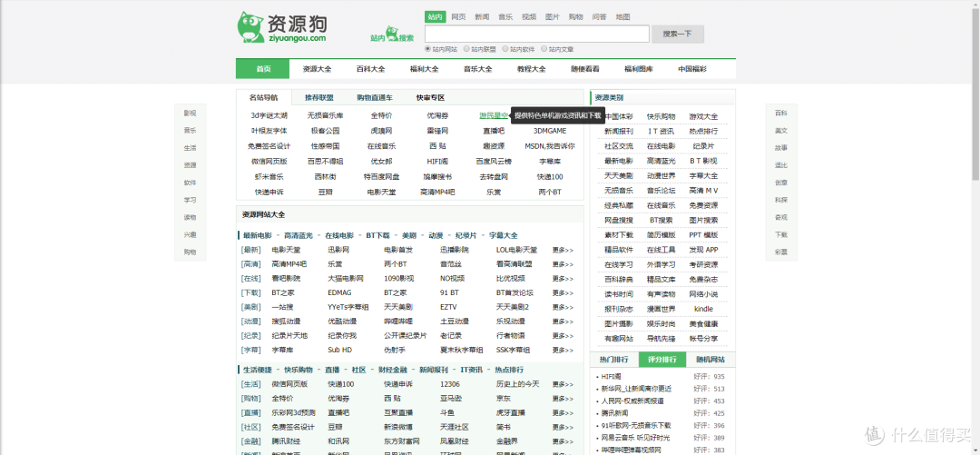The image size is (980, 455).
Task: Open the MSDN,我告诉你 link
Action: pyautogui.click(x=550, y=146)
